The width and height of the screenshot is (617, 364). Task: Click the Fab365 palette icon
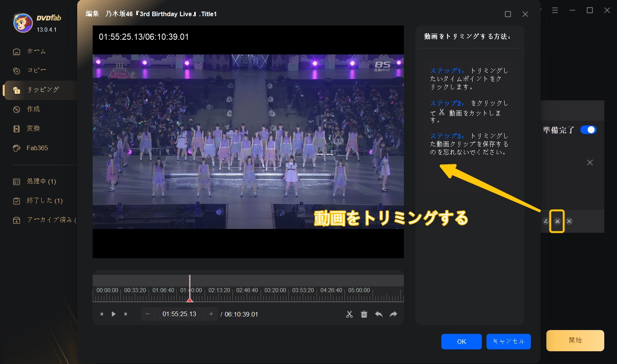(x=17, y=148)
